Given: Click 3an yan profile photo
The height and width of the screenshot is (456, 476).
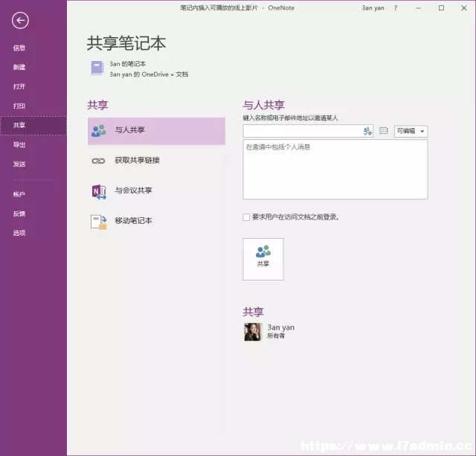Looking at the screenshot, I should point(253,332).
